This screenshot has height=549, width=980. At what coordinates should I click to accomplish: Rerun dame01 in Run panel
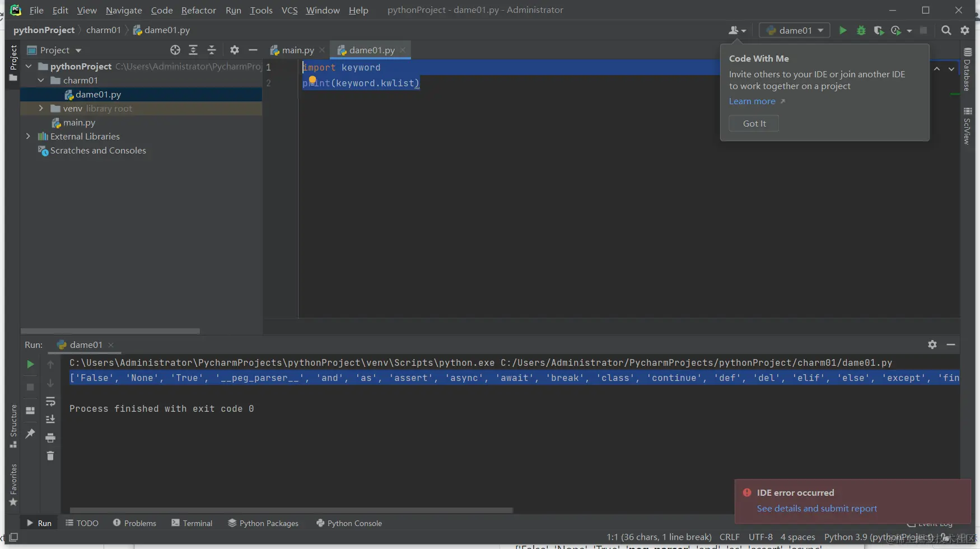click(x=30, y=364)
